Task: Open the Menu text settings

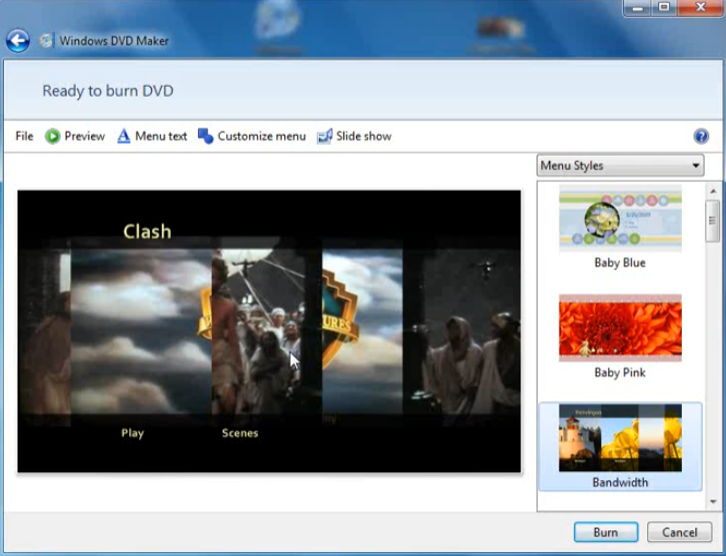Action: (x=152, y=136)
